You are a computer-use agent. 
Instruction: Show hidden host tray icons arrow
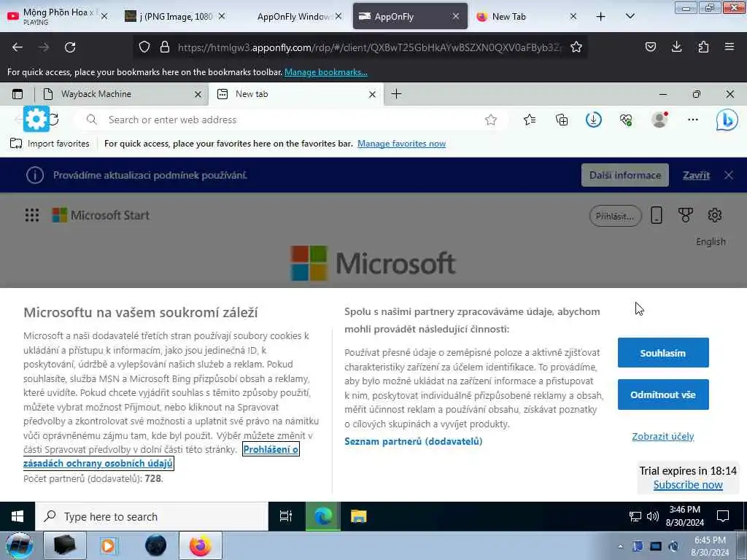point(620,546)
